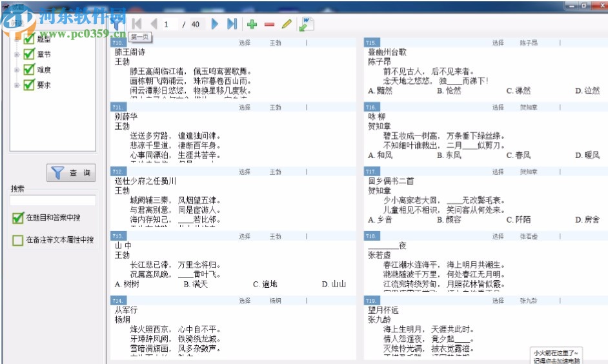Click author label 杨炯 in question 714 header
Screen dimensions: 608x364
(x=276, y=300)
